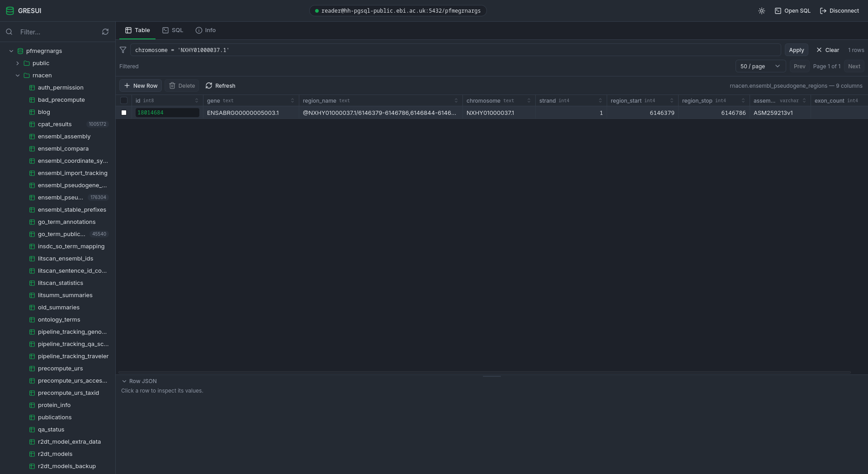Click the table icon beside protein_info
Image resolution: width=868 pixels, height=474 pixels.
[x=32, y=405]
